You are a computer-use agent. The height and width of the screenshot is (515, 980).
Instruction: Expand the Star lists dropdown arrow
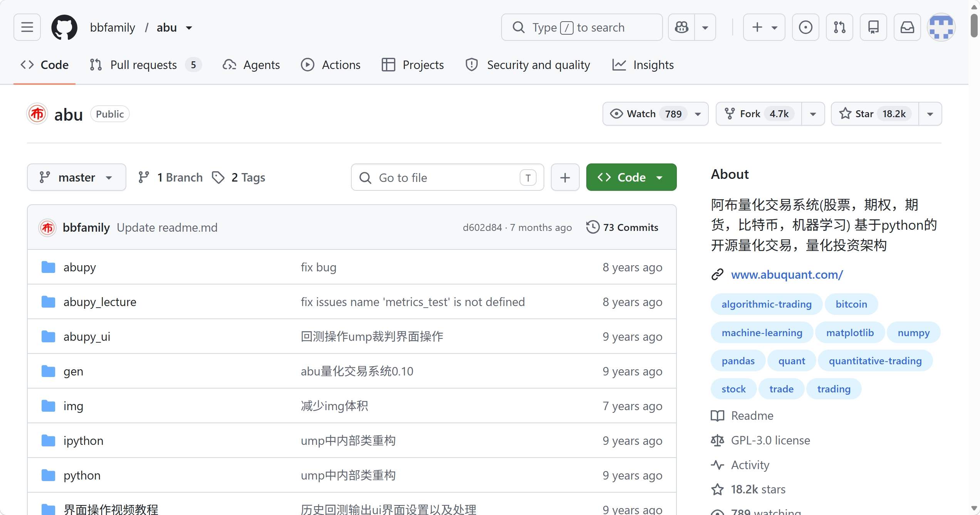pos(930,114)
